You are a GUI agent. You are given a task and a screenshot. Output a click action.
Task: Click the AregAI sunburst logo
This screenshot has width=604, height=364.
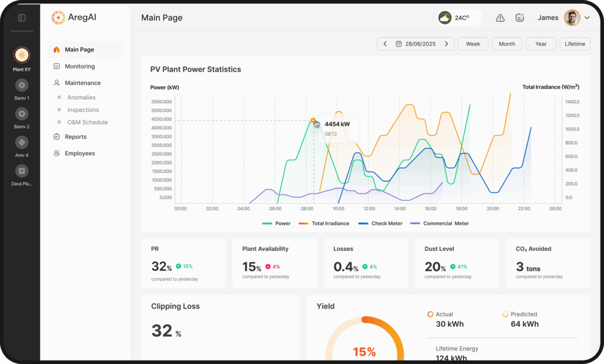point(58,18)
